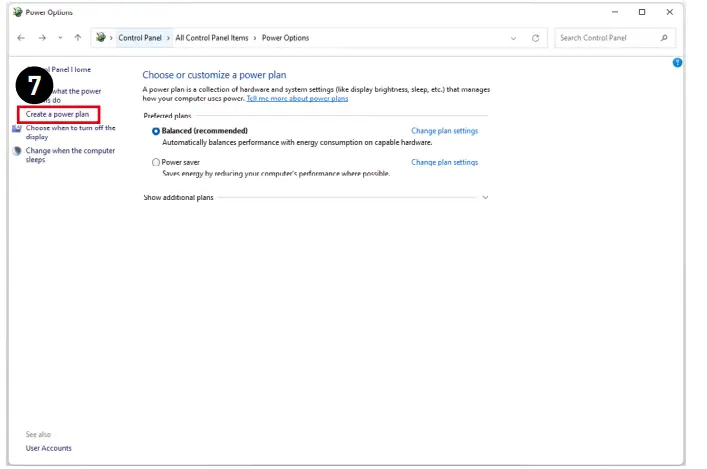This screenshot has width=707, height=469.
Task: Open help with the blue question mark icon
Action: coord(677,63)
